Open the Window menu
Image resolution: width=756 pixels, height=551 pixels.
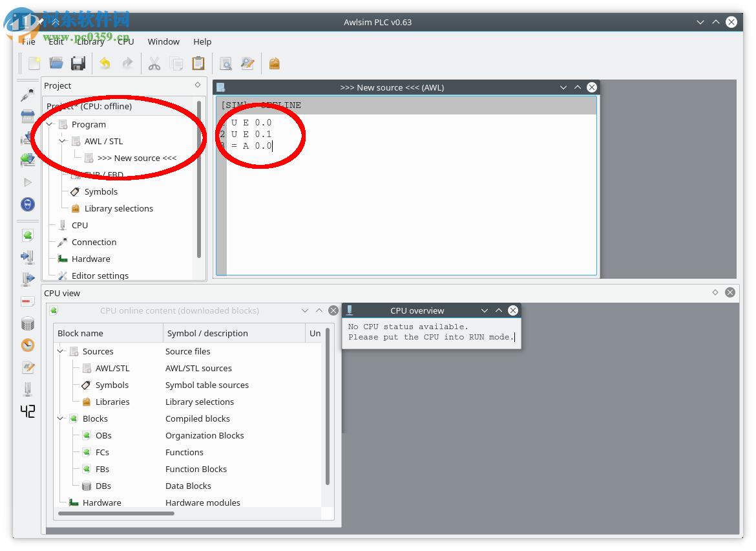click(x=163, y=41)
